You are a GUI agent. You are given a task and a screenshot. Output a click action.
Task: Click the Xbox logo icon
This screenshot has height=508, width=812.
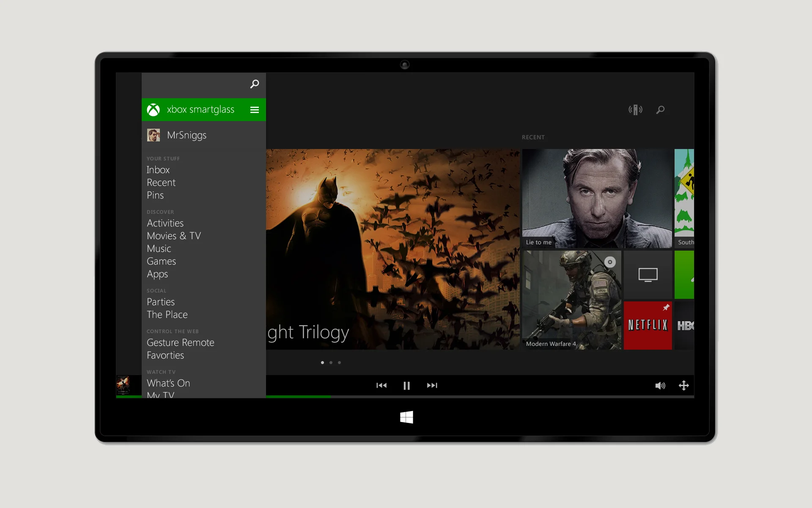pyautogui.click(x=153, y=110)
